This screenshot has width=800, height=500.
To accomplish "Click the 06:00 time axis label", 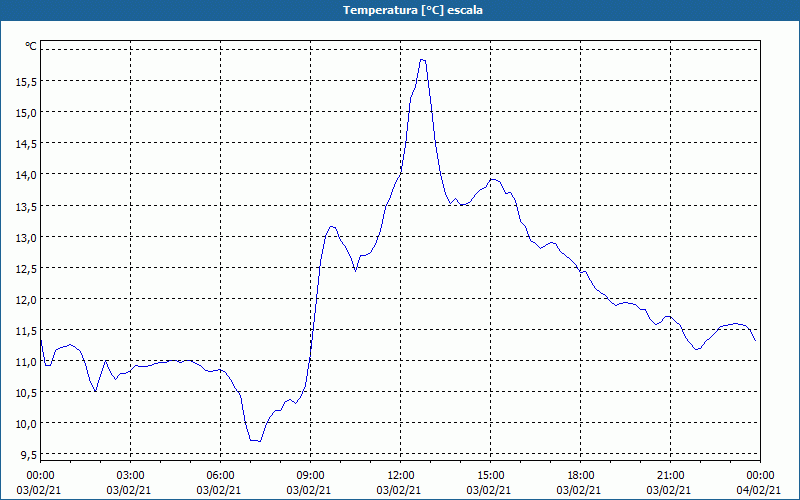I will pos(220,476).
